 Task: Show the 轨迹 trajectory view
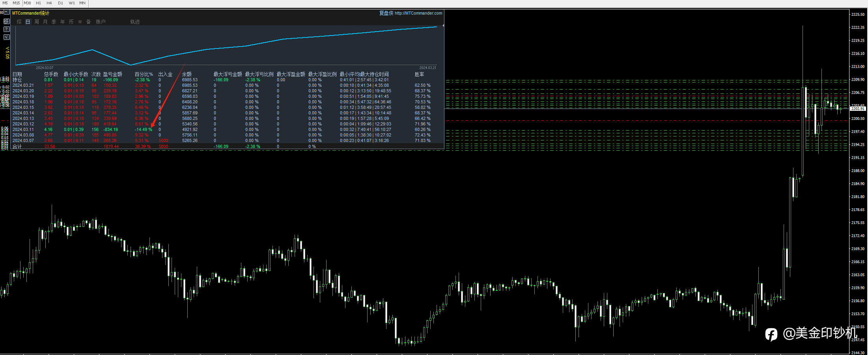[135, 22]
